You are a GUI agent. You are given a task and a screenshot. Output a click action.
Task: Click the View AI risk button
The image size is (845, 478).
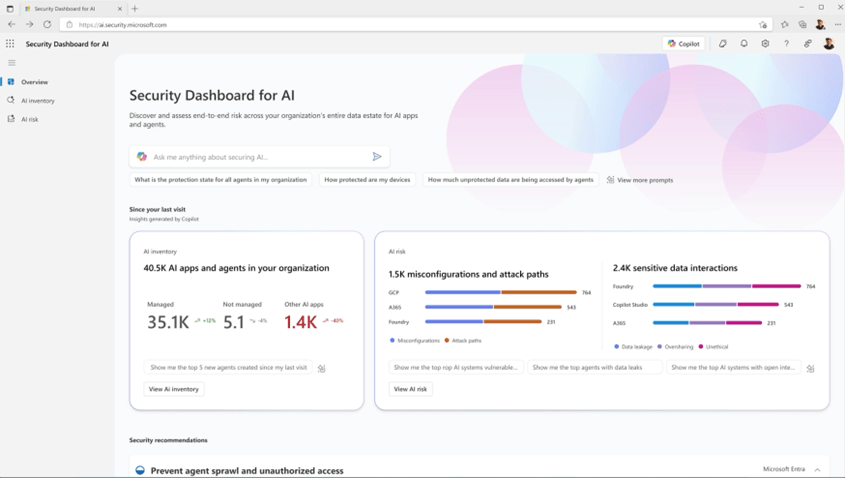pyautogui.click(x=410, y=389)
